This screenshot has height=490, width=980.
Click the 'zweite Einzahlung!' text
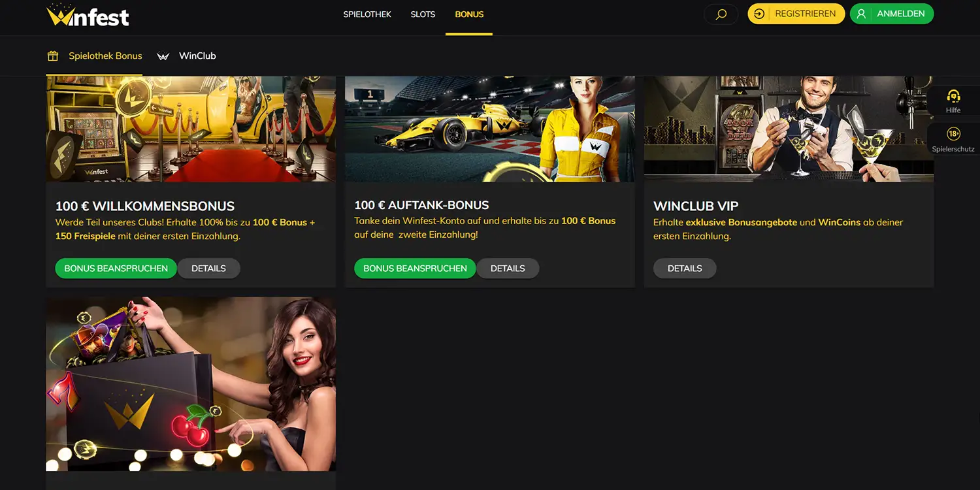(x=437, y=235)
